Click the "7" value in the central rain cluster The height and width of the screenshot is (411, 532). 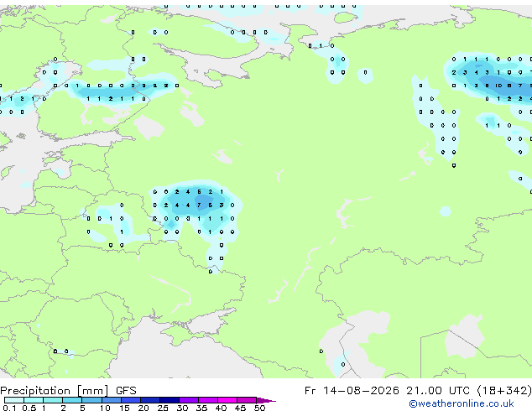199,205
